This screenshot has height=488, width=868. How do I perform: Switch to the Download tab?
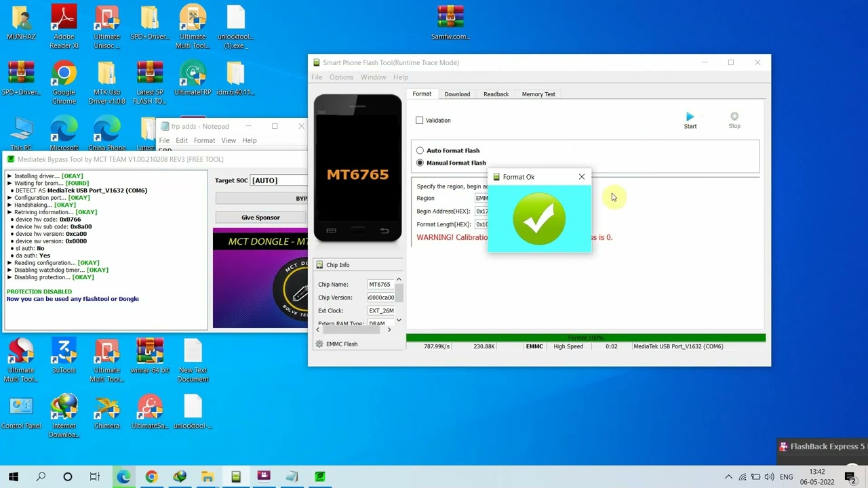tap(457, 94)
